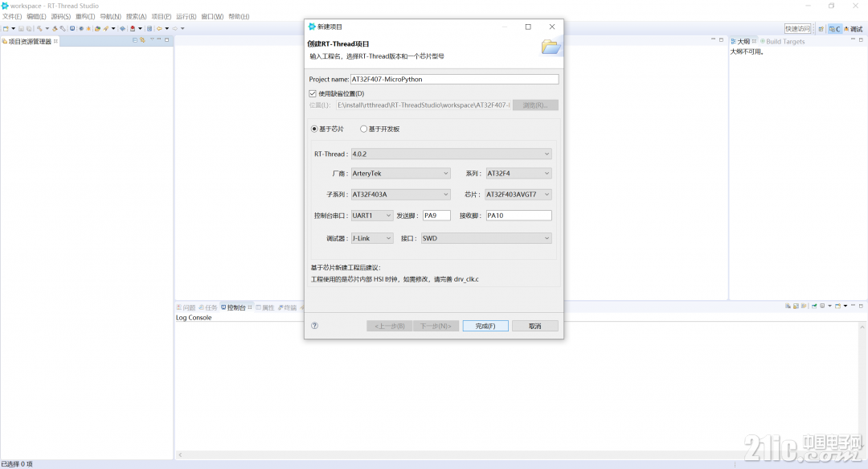The height and width of the screenshot is (469, 868).
Task: Click the blue diamond toolbar icon
Action: click(x=122, y=28)
